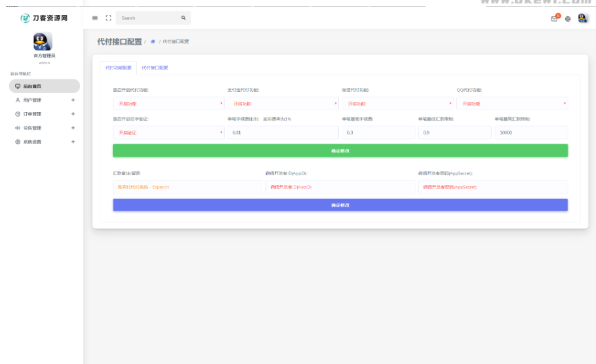
Task: Open the QQ代付功能 dropdown
Action: tap(512, 104)
